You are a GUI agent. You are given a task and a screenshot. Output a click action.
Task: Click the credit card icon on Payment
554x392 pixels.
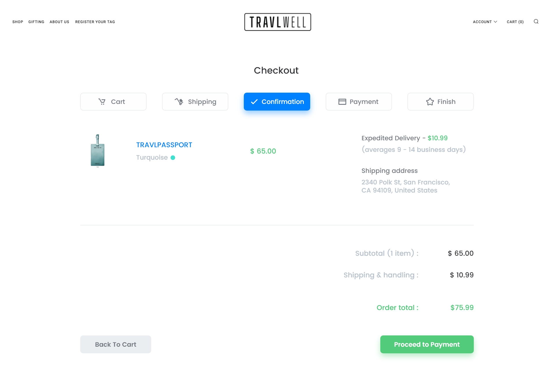pyautogui.click(x=342, y=102)
